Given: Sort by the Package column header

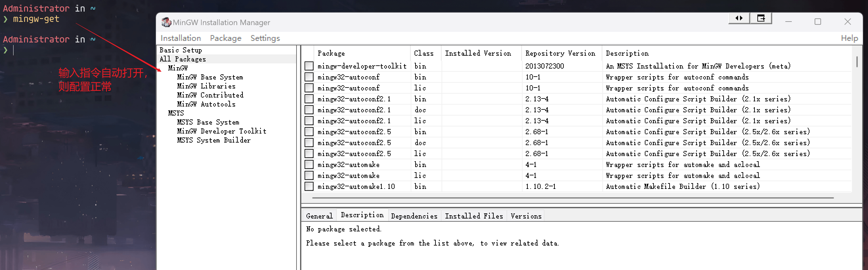Looking at the screenshot, I should [362, 53].
